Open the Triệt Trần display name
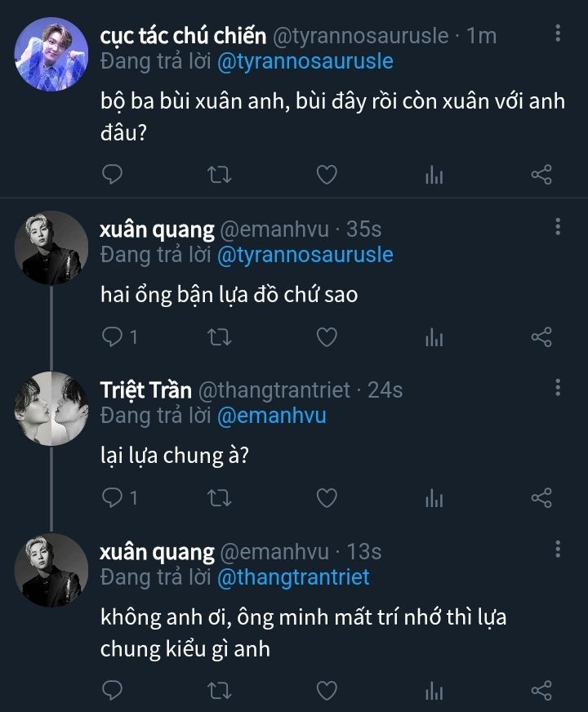The width and height of the screenshot is (588, 712). pos(144,390)
